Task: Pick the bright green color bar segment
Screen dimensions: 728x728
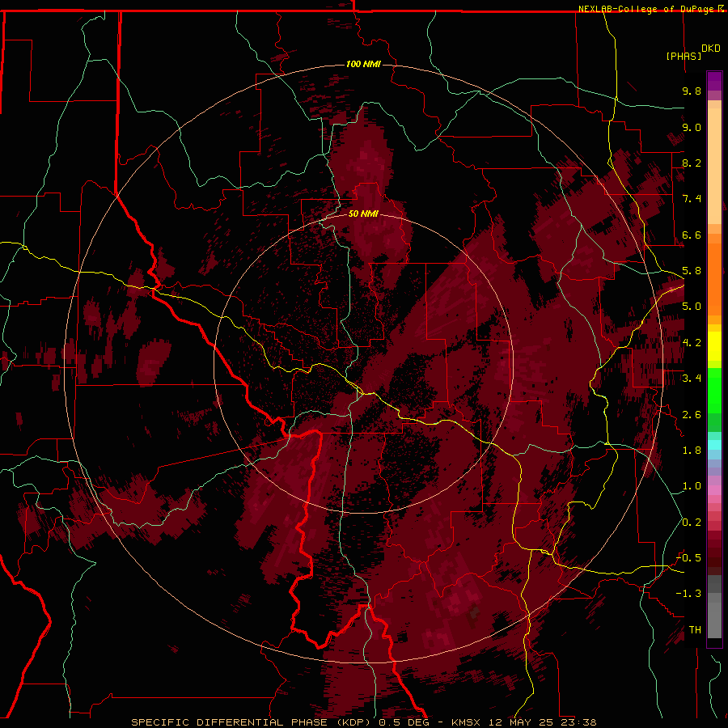Action: tap(714, 391)
